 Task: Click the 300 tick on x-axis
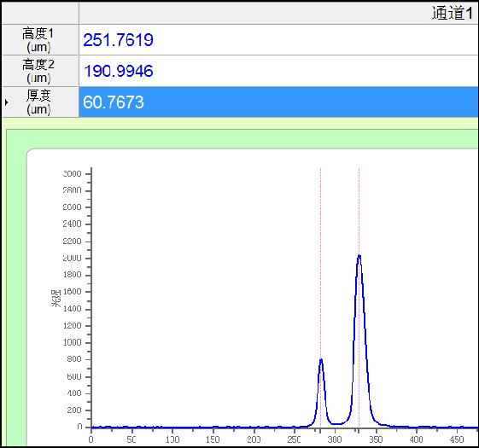[x=335, y=439]
